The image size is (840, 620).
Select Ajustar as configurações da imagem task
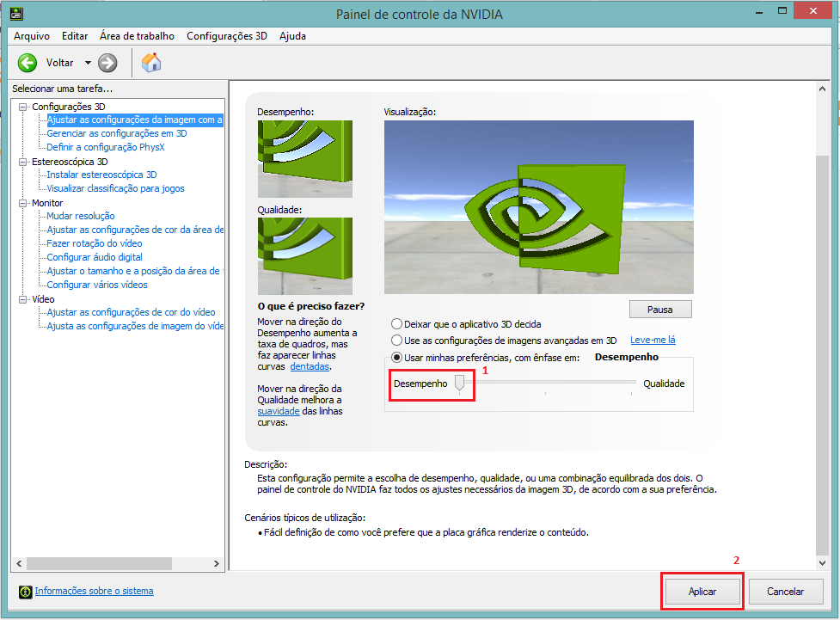tap(135, 120)
